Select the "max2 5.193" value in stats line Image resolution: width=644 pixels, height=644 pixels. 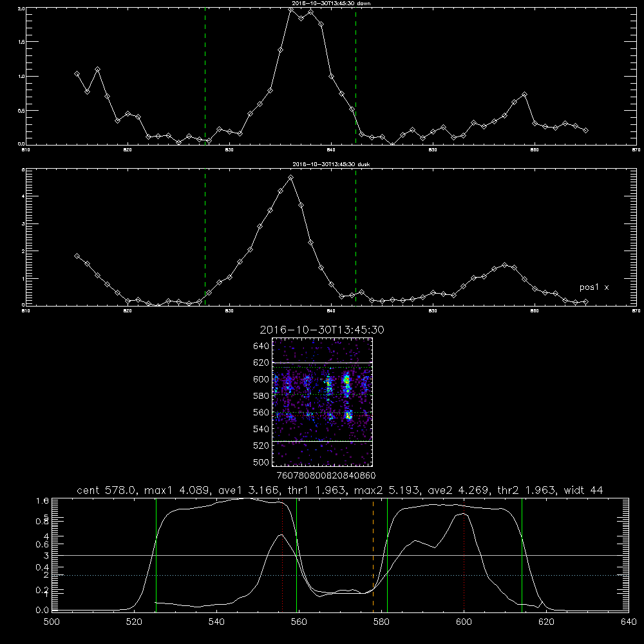click(386, 490)
